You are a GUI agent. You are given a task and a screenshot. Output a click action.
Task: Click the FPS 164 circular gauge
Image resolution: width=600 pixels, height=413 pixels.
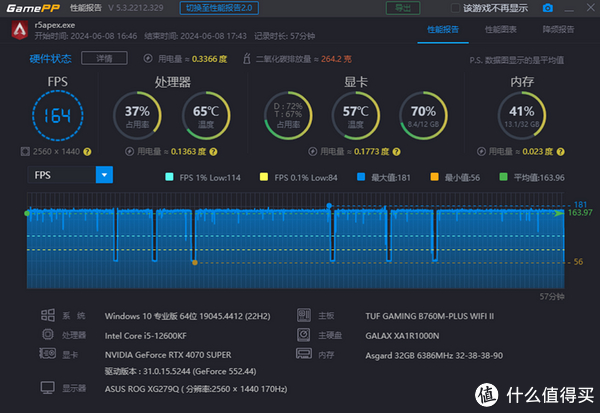point(57,116)
